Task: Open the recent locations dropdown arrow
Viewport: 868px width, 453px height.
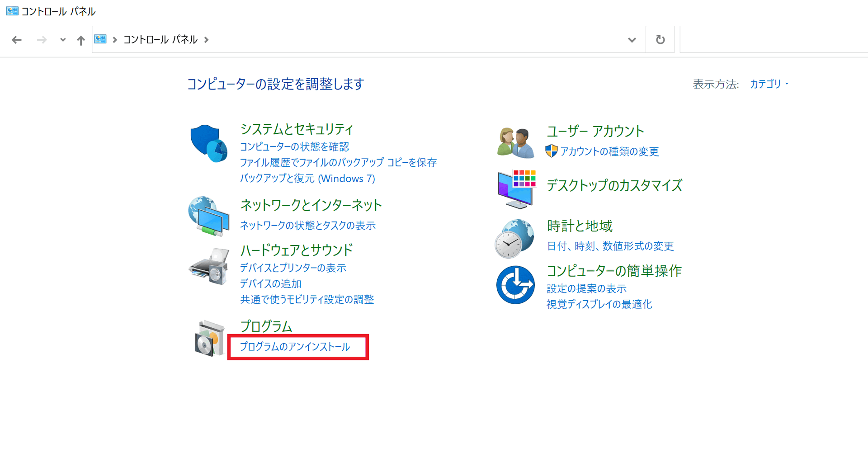Action: point(63,40)
